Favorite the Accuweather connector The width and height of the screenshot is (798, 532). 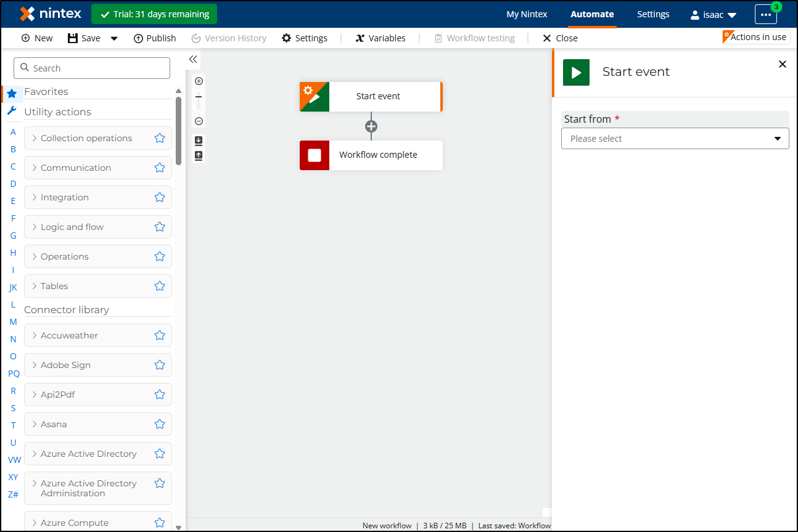160,335
